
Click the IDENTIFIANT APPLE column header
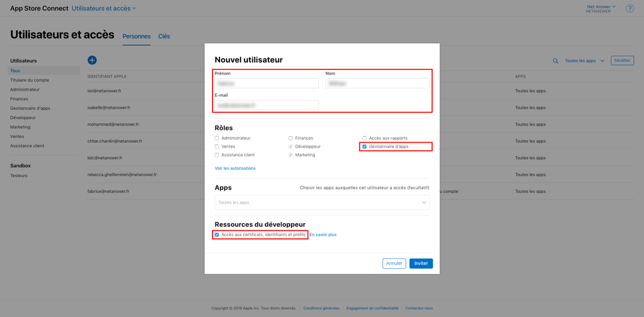click(x=107, y=77)
